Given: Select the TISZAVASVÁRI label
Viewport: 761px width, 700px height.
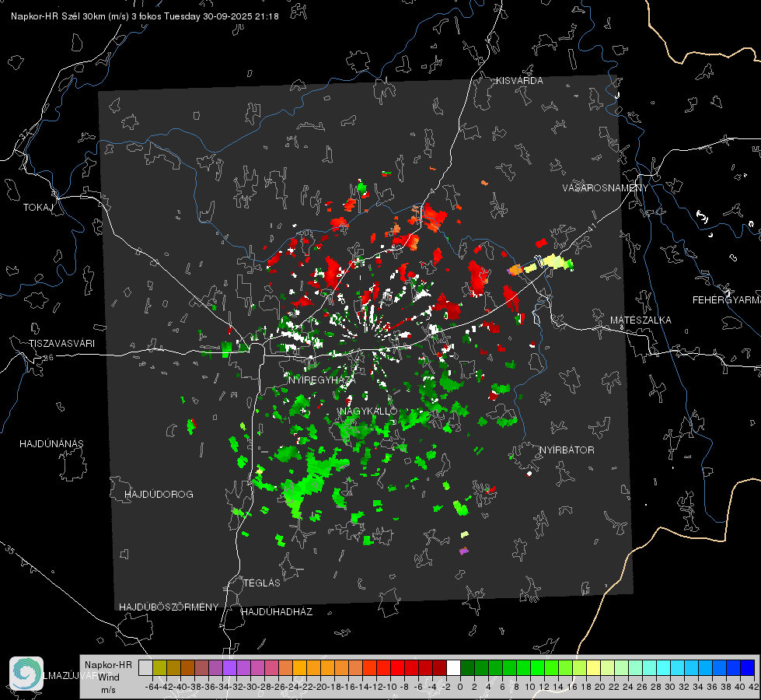Looking at the screenshot, I should (x=61, y=344).
